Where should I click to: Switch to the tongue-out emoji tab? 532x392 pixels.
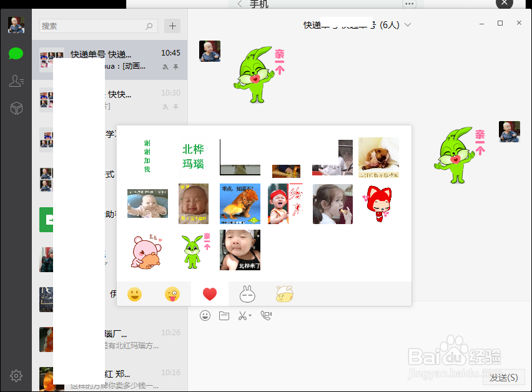click(172, 293)
